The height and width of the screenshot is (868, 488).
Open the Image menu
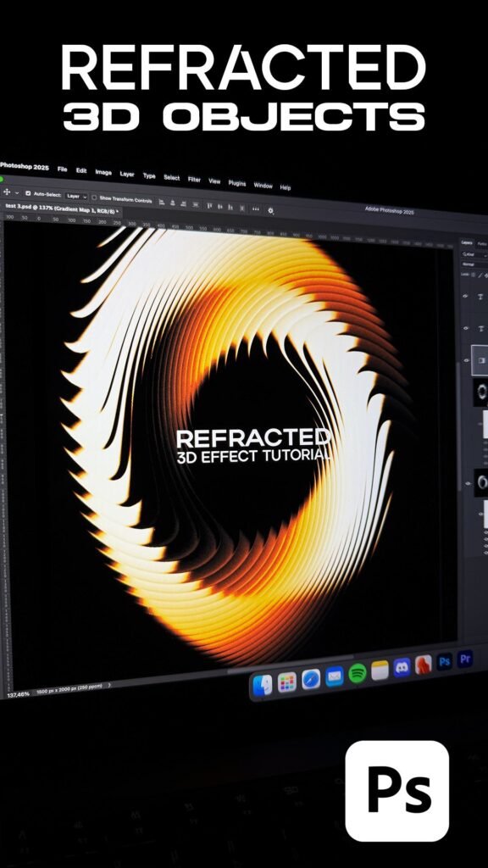(x=103, y=172)
